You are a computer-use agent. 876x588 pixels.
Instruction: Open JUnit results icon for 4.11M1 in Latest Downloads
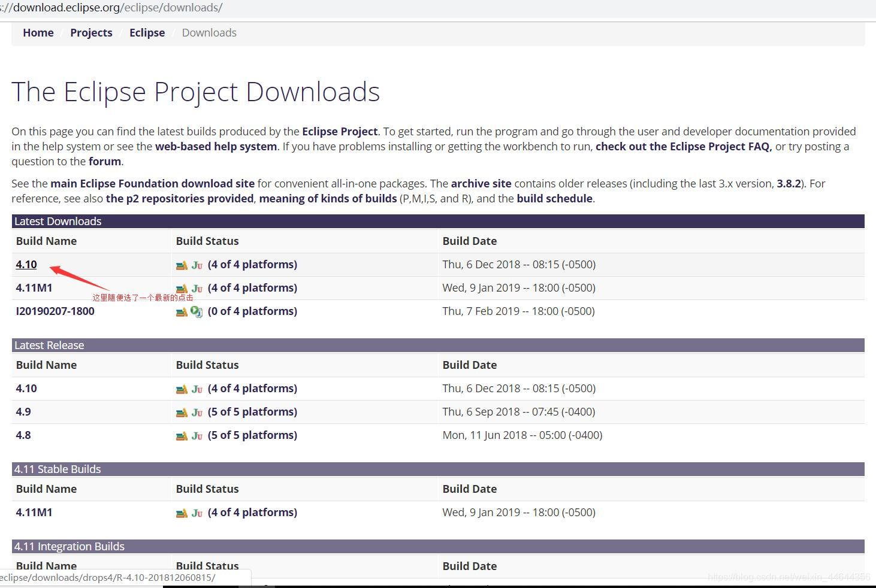[197, 289]
